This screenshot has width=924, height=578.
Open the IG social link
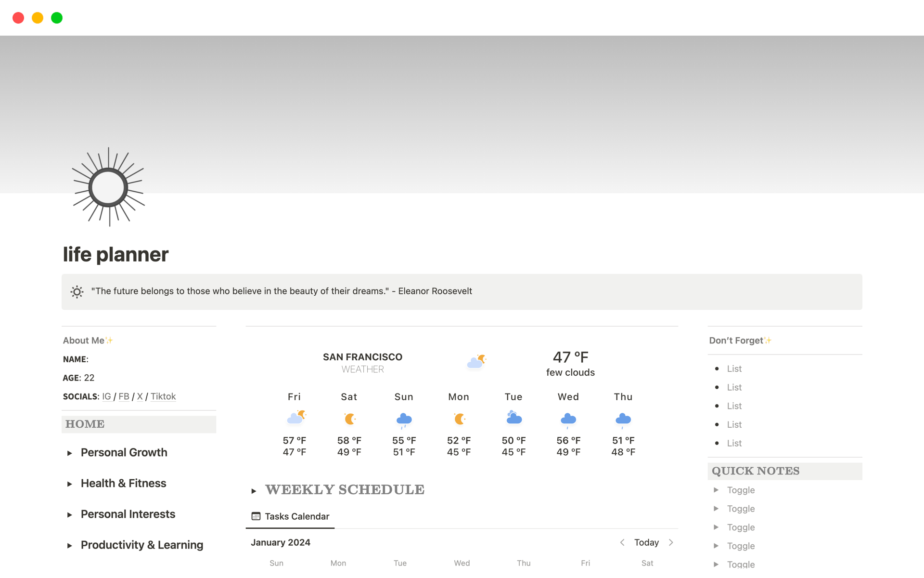click(106, 396)
